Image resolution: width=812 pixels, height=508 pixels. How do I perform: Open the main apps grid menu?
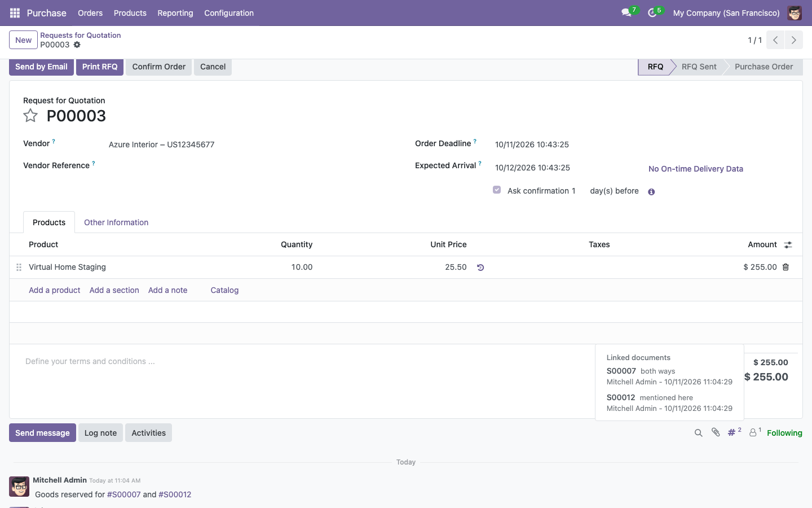tap(15, 13)
